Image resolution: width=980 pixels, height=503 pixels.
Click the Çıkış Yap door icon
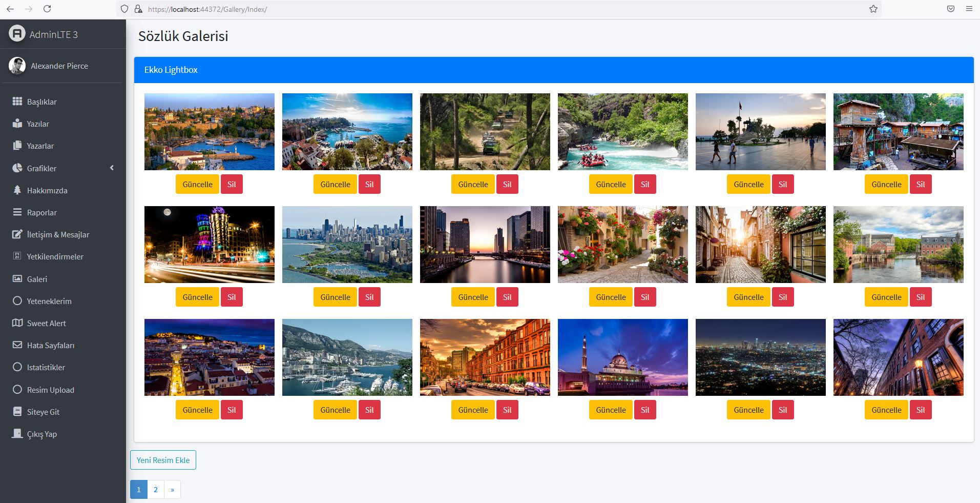coord(17,434)
